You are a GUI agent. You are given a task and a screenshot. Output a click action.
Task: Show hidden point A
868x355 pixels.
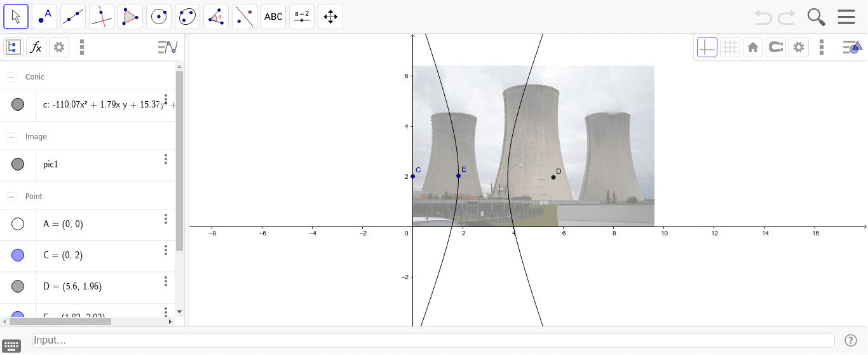pyautogui.click(x=18, y=224)
